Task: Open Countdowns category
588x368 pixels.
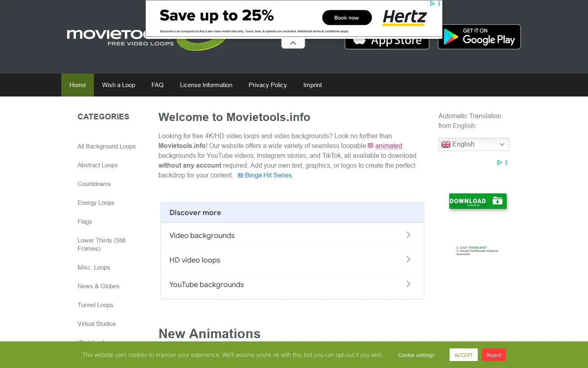Action: (x=94, y=184)
